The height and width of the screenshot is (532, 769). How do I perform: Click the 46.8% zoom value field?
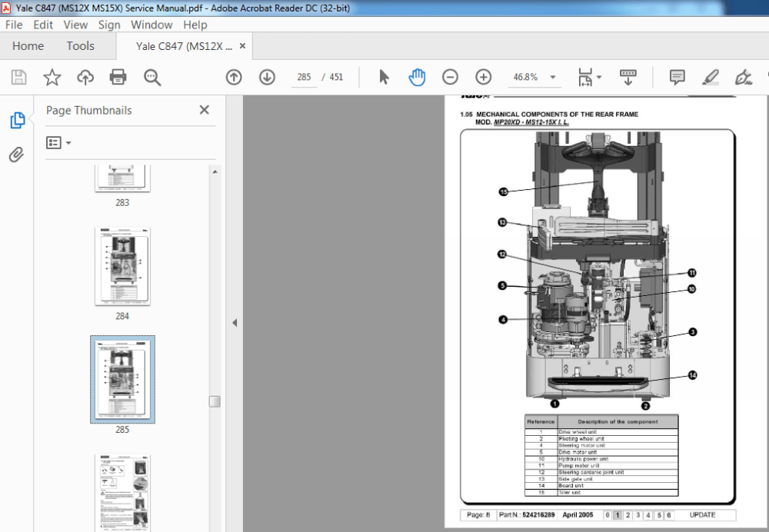point(526,77)
